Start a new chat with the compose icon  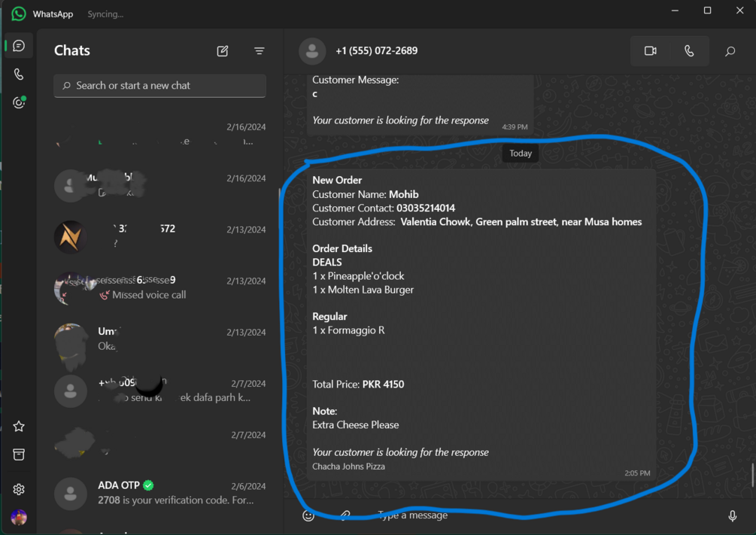[x=222, y=50]
